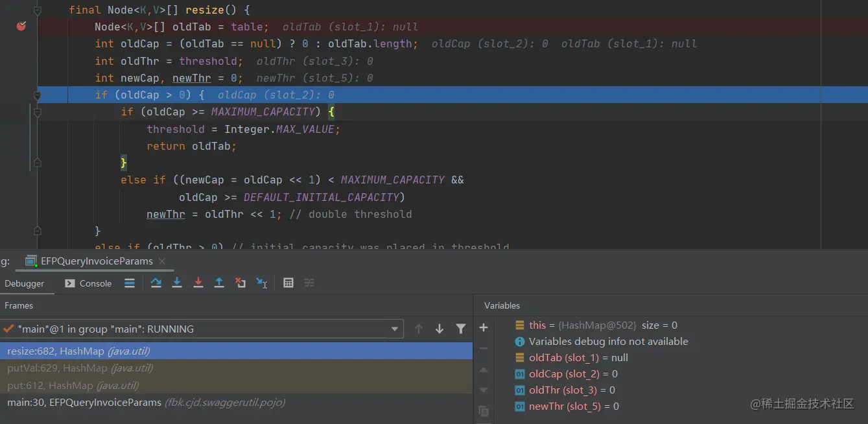Click the Run to Cursor icon
This screenshot has height=424, width=868.
click(x=262, y=283)
